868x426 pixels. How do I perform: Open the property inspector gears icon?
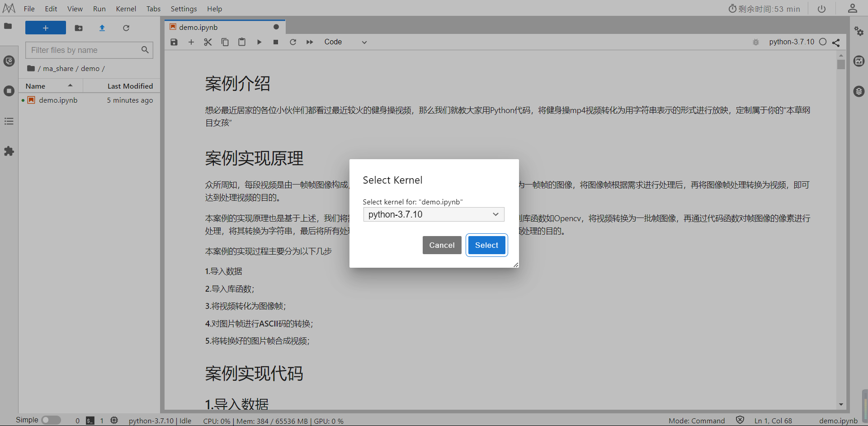(x=859, y=31)
